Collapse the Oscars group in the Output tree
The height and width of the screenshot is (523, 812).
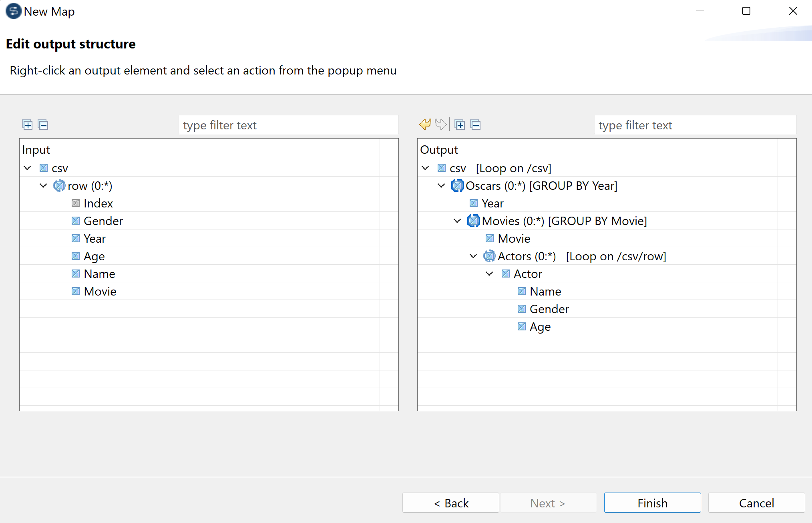pos(441,185)
